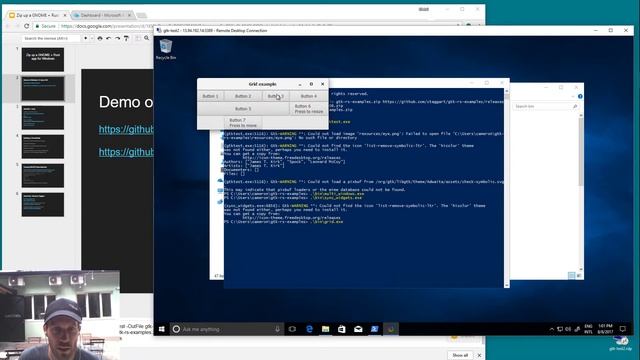Select slide 6 thumbnail in filmstrip
This screenshot has width=640, height=360.
tap(43, 204)
